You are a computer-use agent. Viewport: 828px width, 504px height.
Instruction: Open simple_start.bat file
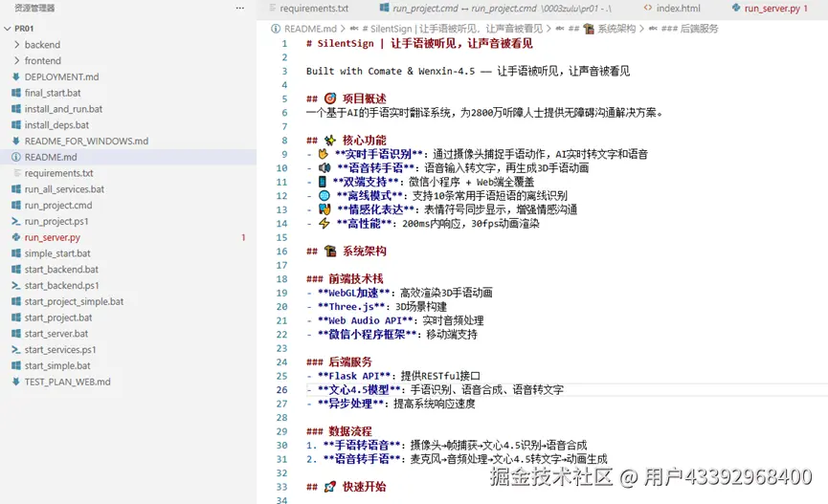pyautogui.click(x=57, y=253)
